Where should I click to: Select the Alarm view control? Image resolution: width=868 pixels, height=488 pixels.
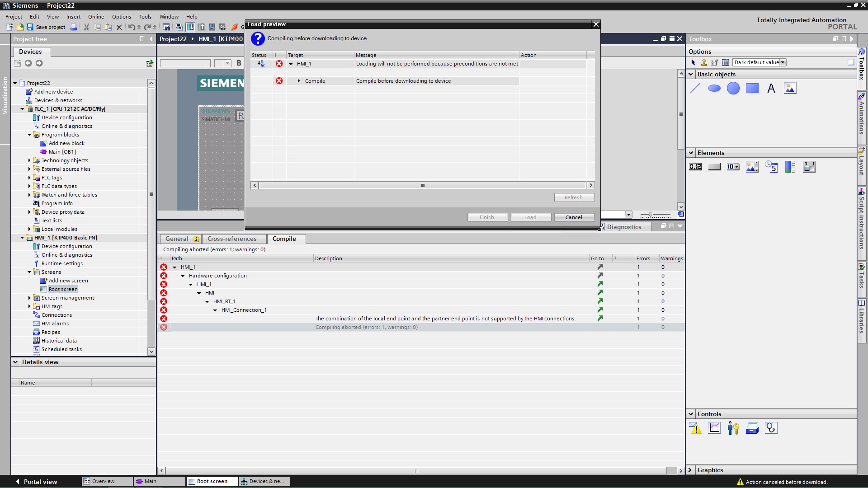pyautogui.click(x=695, y=428)
